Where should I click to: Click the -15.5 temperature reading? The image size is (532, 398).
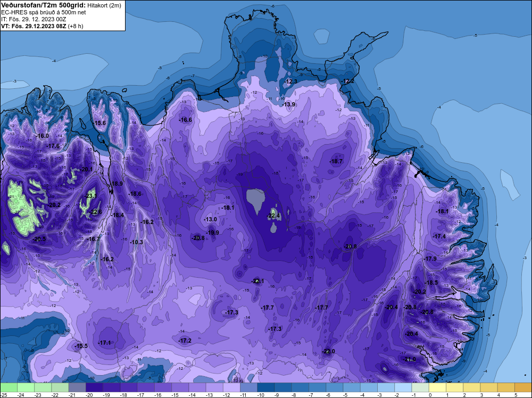coord(81,346)
